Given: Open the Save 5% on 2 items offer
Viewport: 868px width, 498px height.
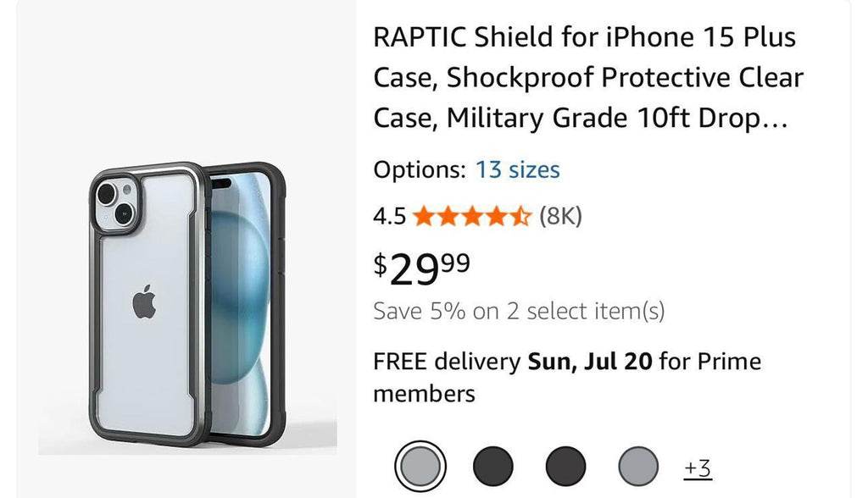Looking at the screenshot, I should [x=519, y=312].
